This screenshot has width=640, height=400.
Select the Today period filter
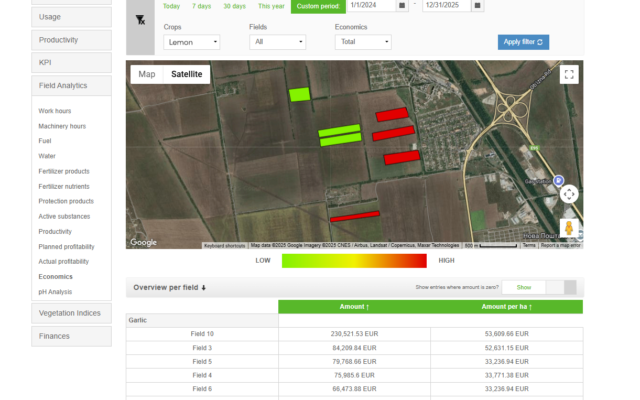(171, 6)
